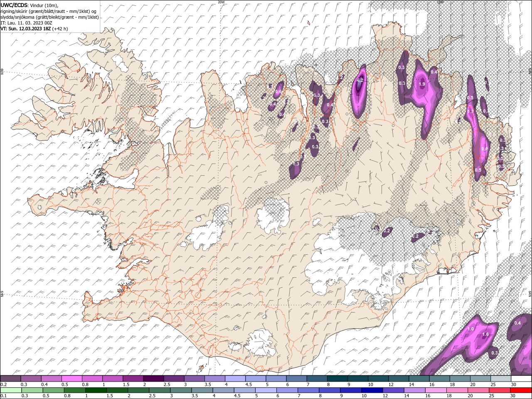Select the pale upper legend swatch labeled 25
Image resolution: width=532 pixels, height=399 pixels.
(x=500, y=379)
